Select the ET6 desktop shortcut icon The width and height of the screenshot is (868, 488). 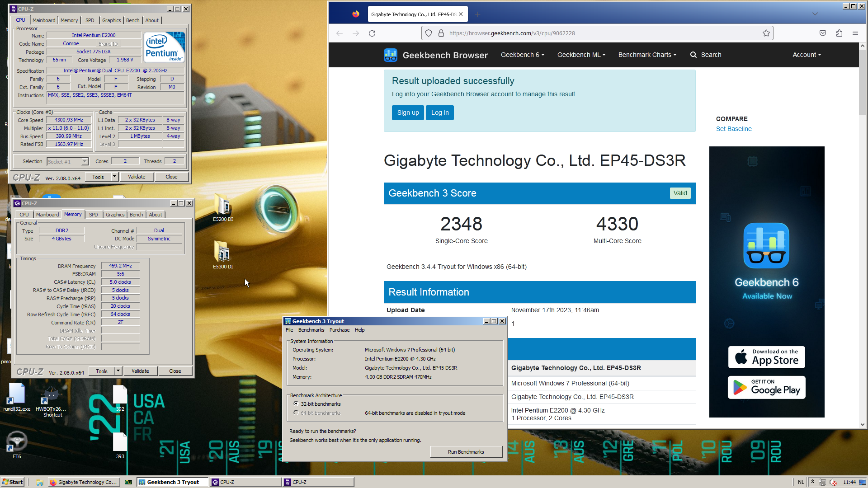coord(17,445)
